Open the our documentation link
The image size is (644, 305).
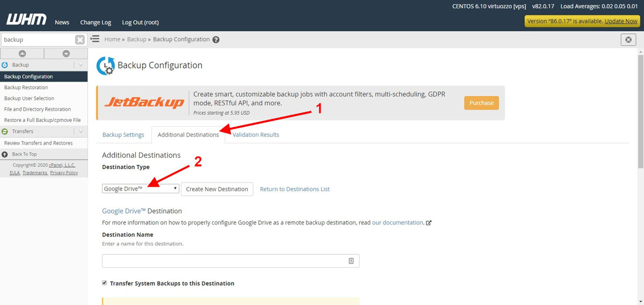[398, 222]
